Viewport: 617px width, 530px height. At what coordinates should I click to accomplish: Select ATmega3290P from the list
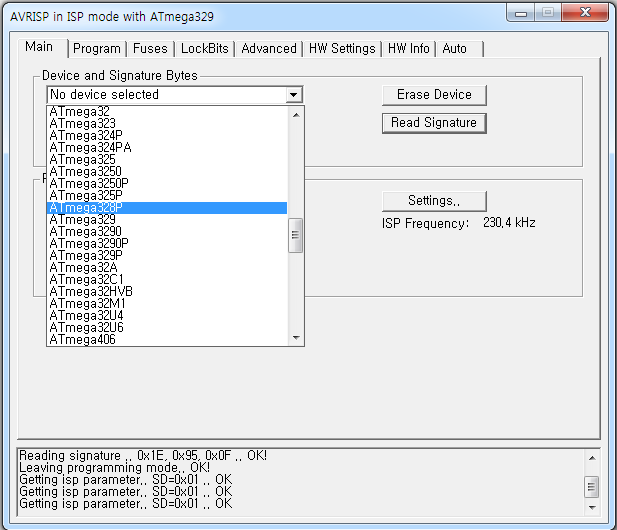point(167,244)
